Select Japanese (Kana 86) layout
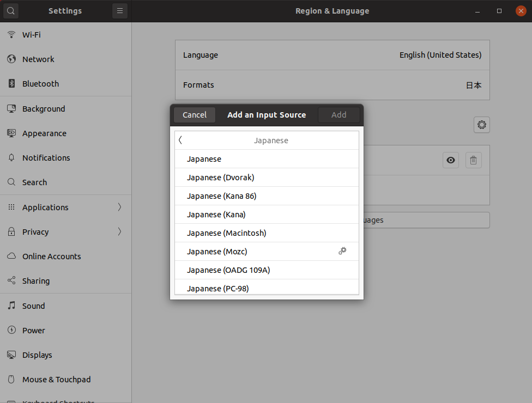Image resolution: width=532 pixels, height=403 pixels. click(x=267, y=196)
